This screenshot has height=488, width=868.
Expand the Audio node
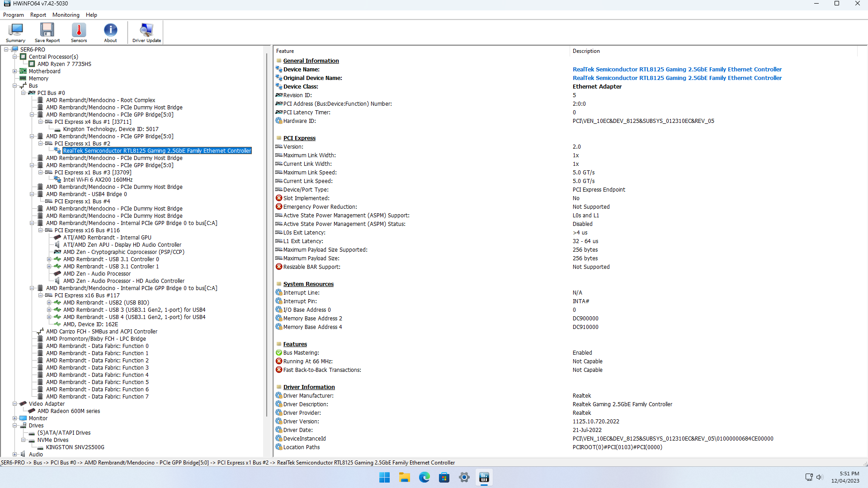click(x=14, y=454)
